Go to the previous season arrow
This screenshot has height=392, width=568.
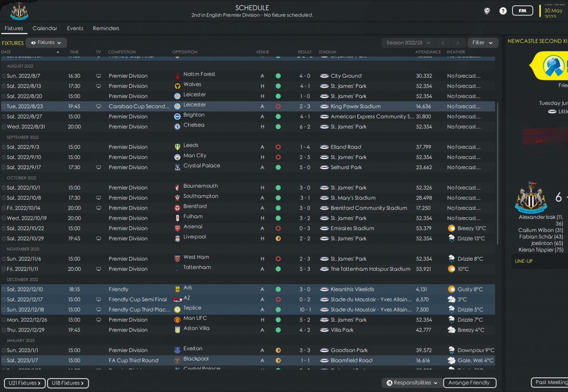(x=443, y=43)
